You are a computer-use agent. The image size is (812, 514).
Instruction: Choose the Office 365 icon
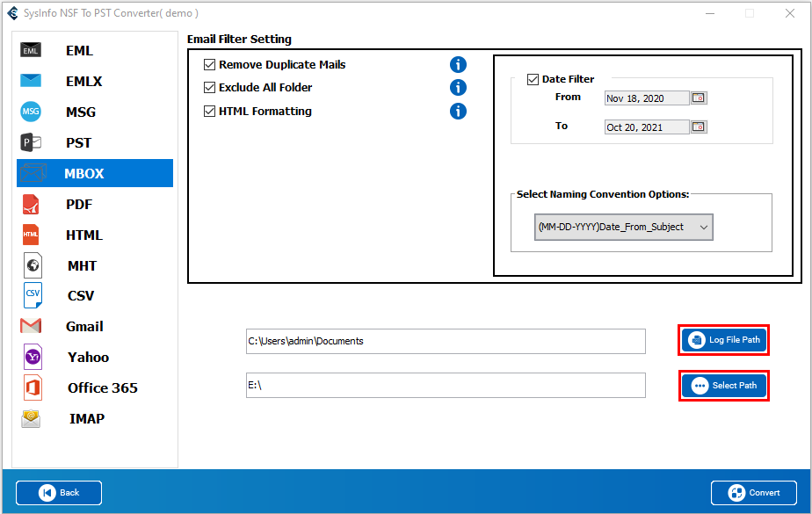32,387
